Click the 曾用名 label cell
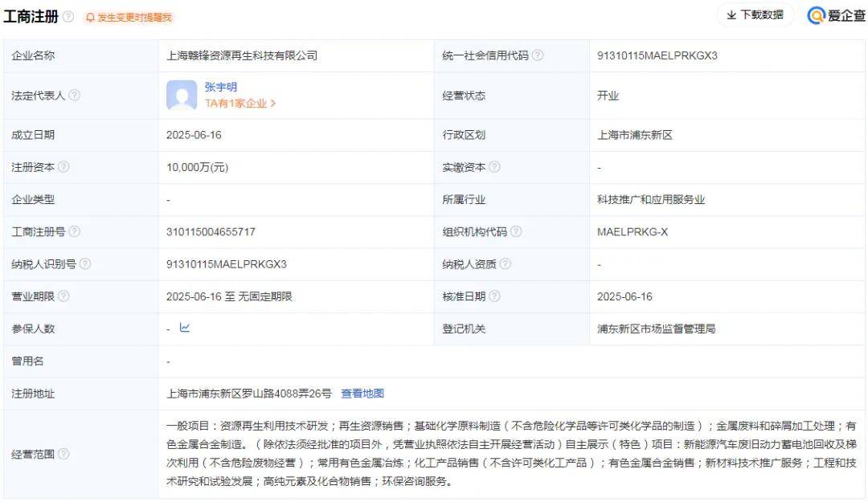 [81, 361]
